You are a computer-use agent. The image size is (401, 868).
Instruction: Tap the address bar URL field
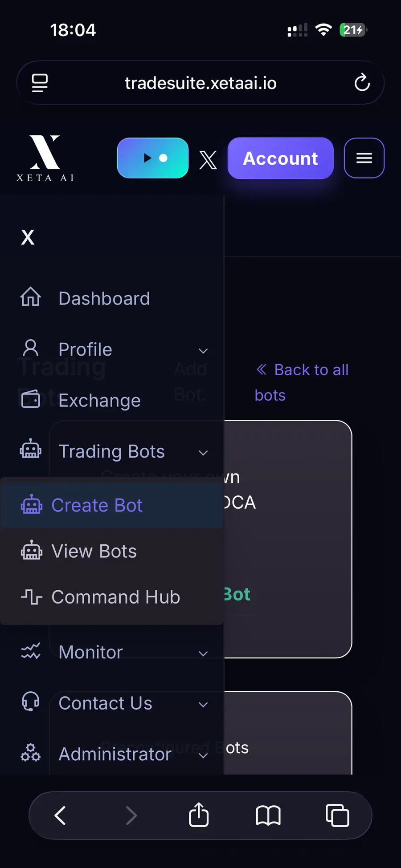(x=200, y=83)
